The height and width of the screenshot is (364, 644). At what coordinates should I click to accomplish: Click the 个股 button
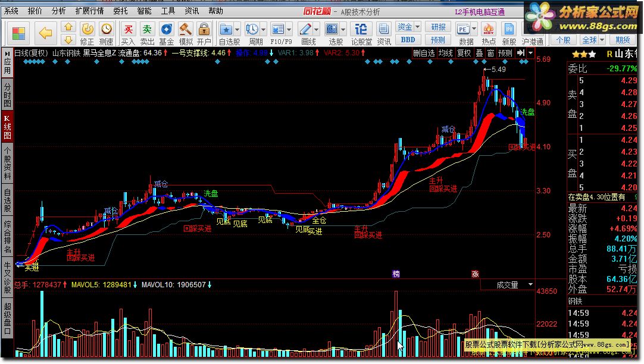[563, 40]
